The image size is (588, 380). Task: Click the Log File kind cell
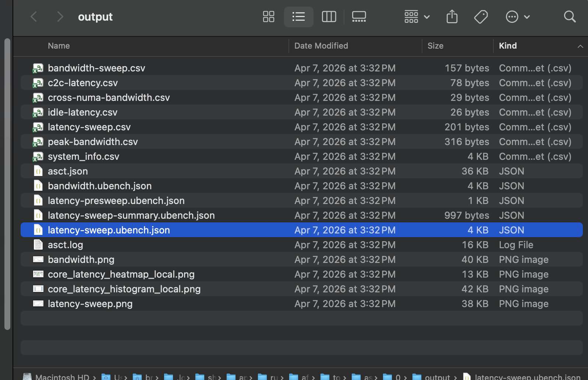516,245
